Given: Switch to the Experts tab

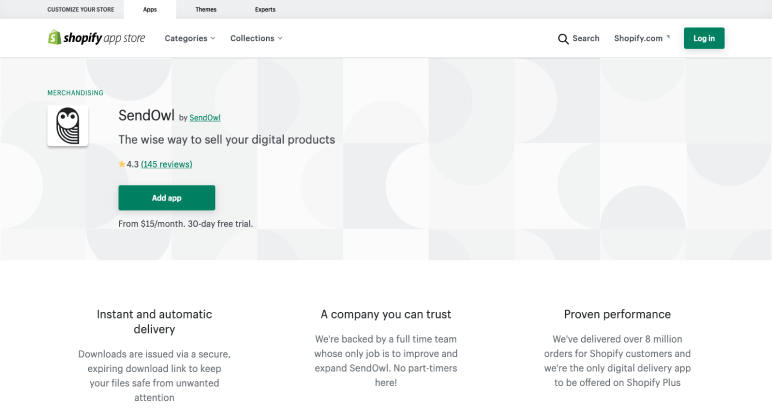Looking at the screenshot, I should click(265, 9).
